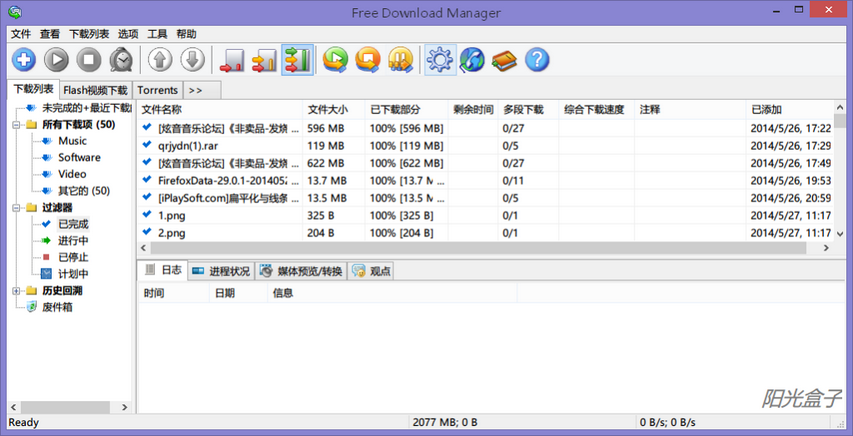853x436 pixels.
Task: Open the 下载列表 menu
Action: 89,34
